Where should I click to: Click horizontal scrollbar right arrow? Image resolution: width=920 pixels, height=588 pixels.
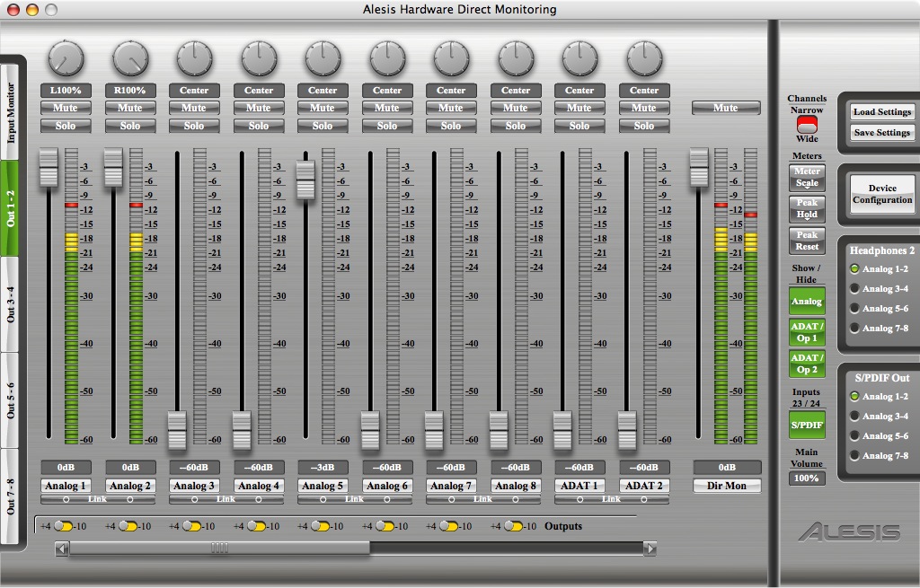(x=650, y=549)
